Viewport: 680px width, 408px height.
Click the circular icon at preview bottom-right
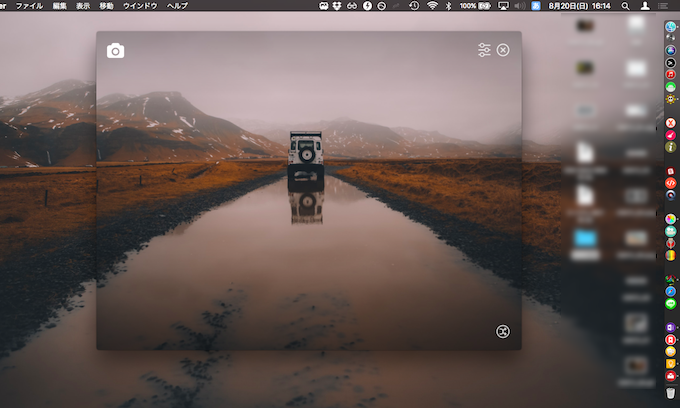[x=503, y=332]
